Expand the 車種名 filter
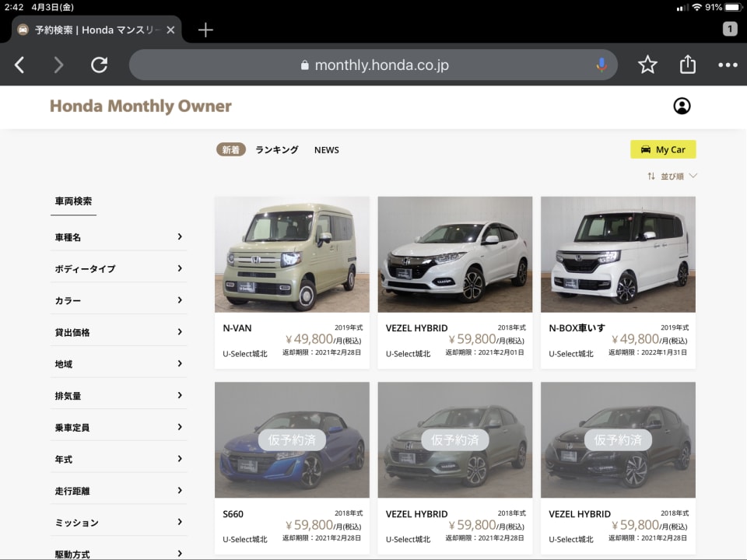747x560 pixels. pyautogui.click(x=118, y=236)
